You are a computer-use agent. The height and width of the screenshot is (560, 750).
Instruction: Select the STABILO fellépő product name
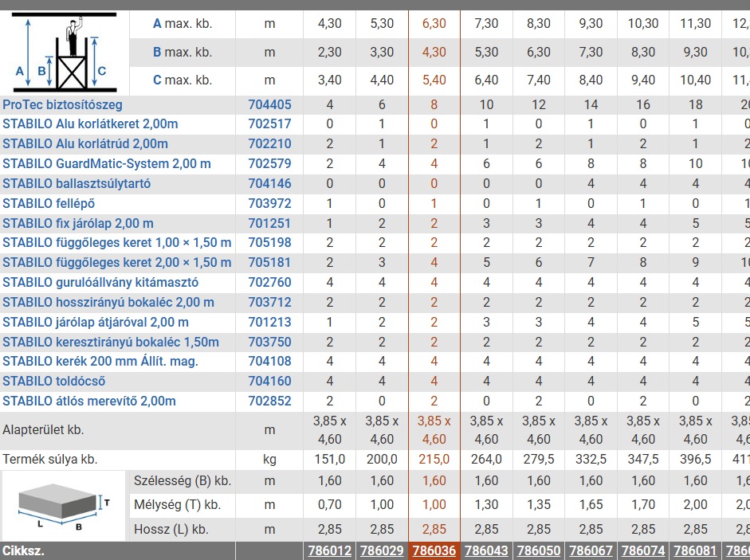pos(49,203)
